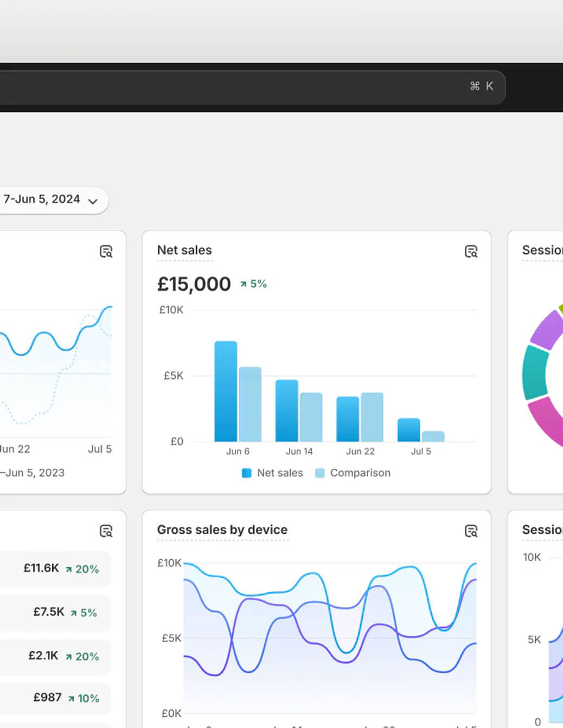Open the Sessions card title link
563x728 pixels.
(542, 250)
